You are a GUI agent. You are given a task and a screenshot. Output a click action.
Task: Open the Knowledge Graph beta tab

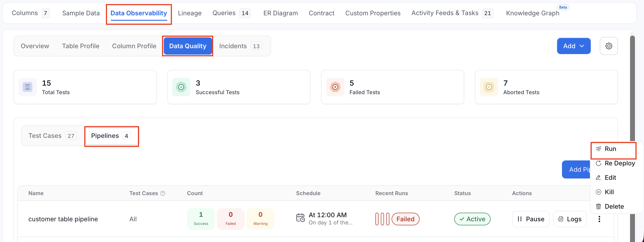(532, 13)
